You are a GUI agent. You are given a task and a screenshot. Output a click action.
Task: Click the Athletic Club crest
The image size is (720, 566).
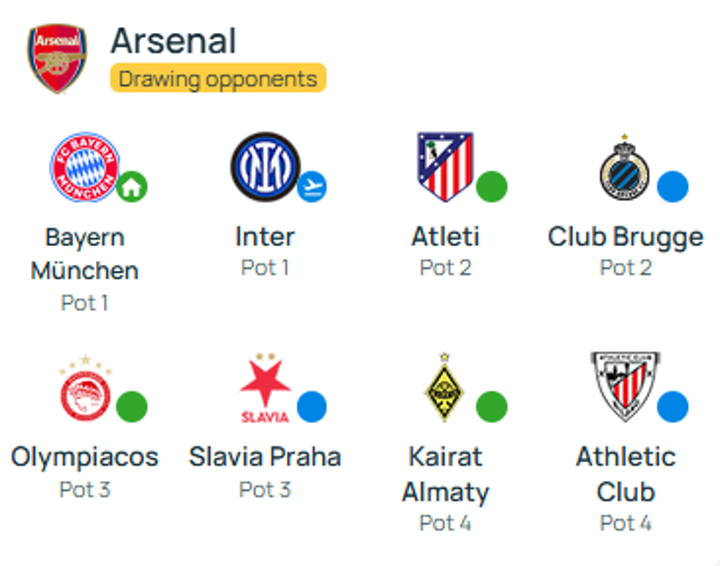[x=625, y=386]
